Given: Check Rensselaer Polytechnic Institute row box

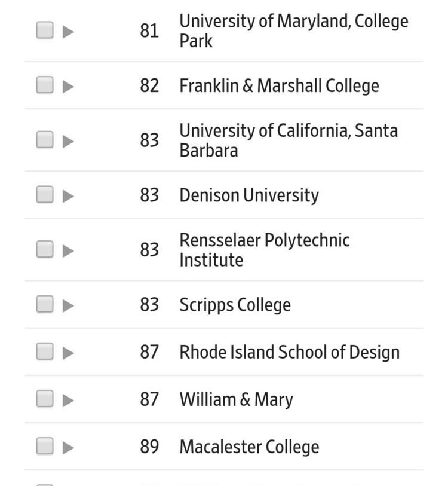Looking at the screenshot, I should pos(45,249).
